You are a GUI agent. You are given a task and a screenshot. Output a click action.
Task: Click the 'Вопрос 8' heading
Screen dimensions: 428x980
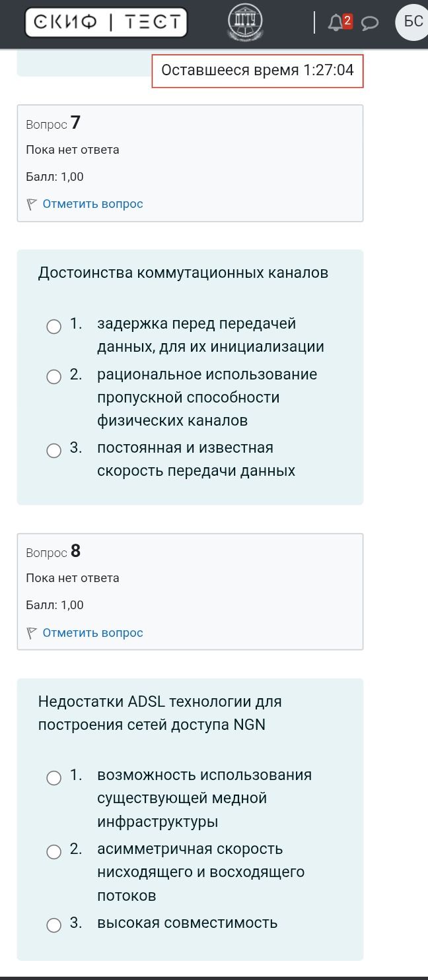[54, 551]
